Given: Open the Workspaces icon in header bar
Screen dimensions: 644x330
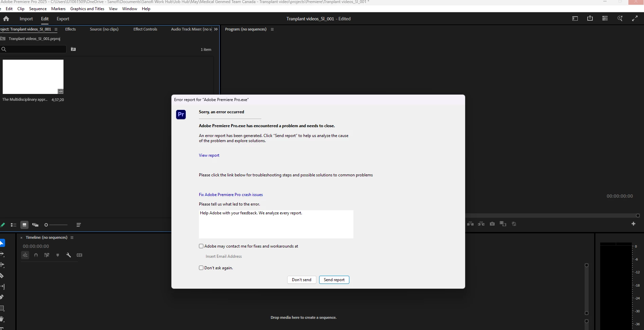Looking at the screenshot, I should coord(575,19).
